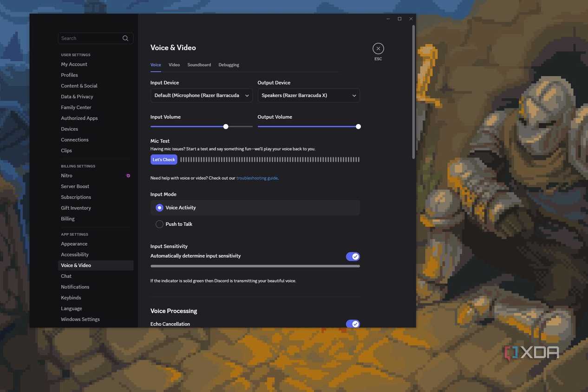This screenshot has height=392, width=588.
Task: Select the Push to Talk radio button
Action: (159, 224)
